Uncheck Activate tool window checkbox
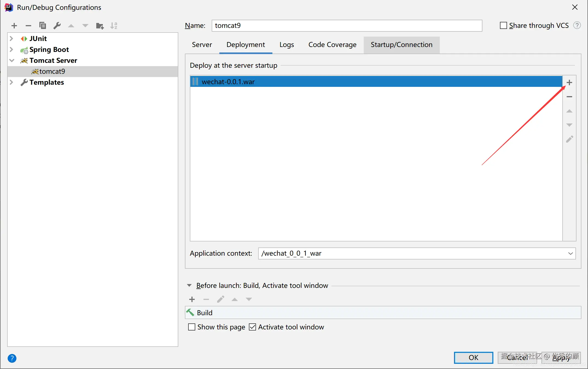Image resolution: width=588 pixels, height=369 pixels. pos(252,327)
